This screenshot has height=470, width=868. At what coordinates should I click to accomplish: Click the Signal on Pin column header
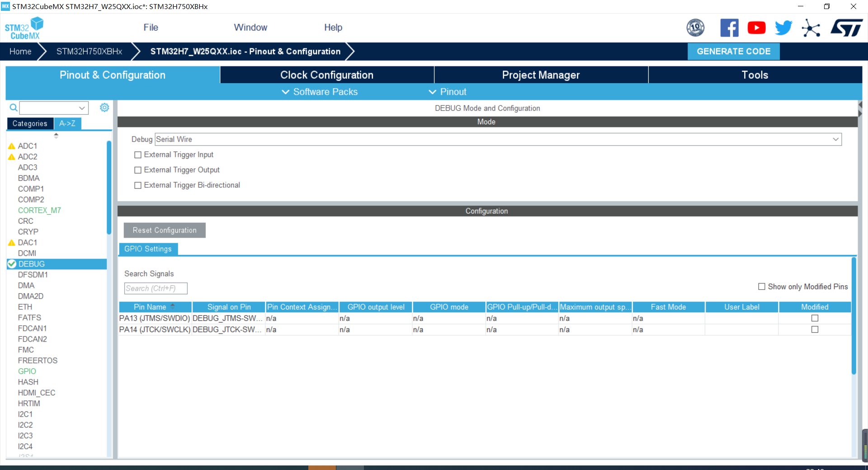229,307
